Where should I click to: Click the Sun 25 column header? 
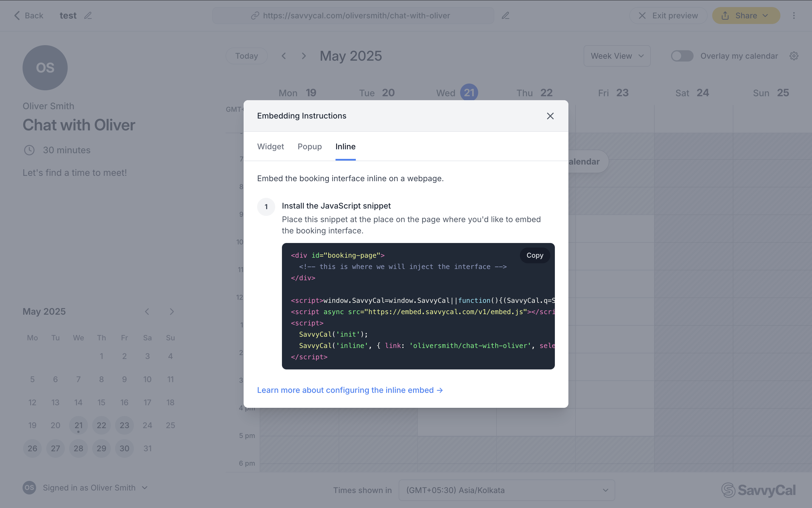[x=771, y=93]
